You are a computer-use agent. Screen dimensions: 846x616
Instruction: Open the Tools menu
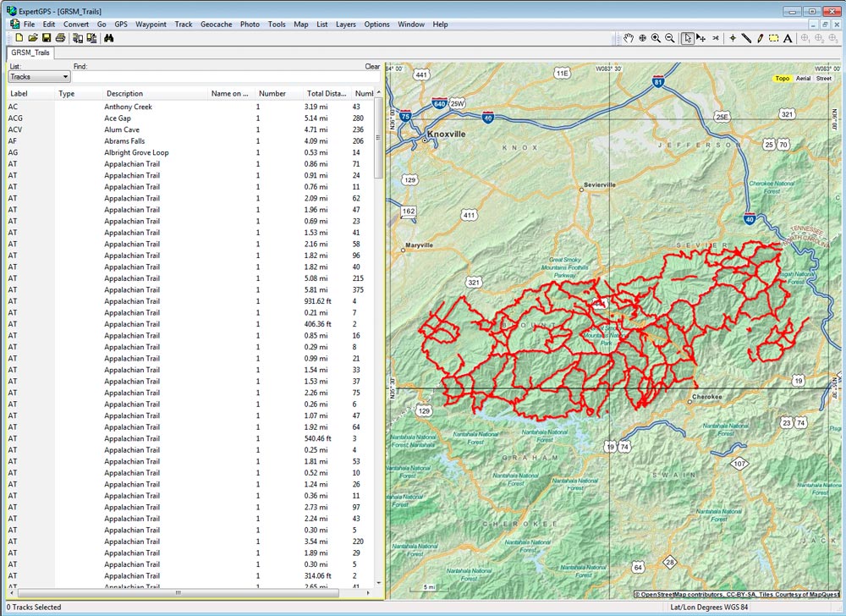point(277,25)
